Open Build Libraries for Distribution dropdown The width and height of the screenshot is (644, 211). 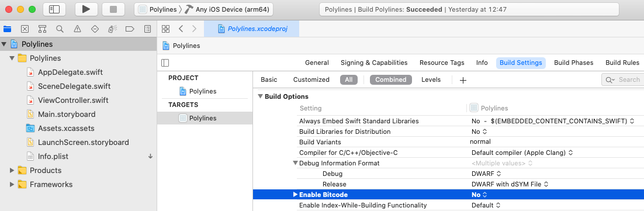[x=479, y=132]
